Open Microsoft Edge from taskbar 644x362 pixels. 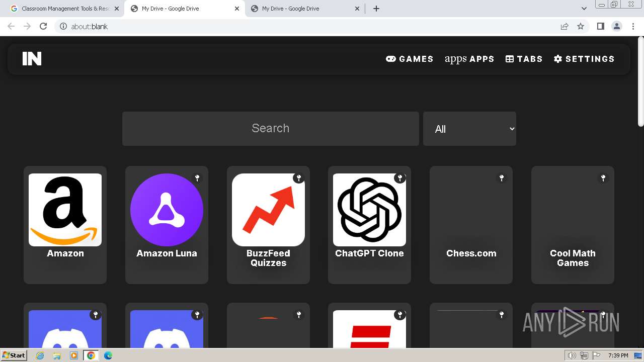click(x=108, y=355)
